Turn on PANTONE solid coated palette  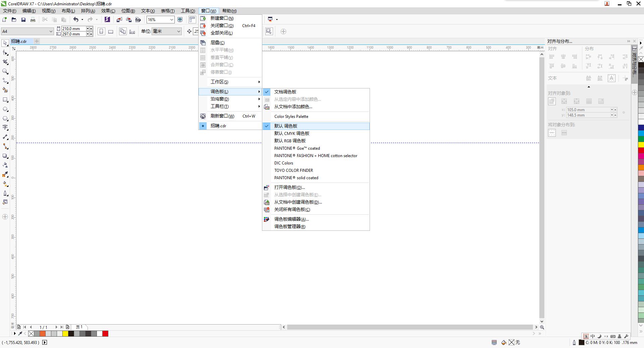click(316, 178)
